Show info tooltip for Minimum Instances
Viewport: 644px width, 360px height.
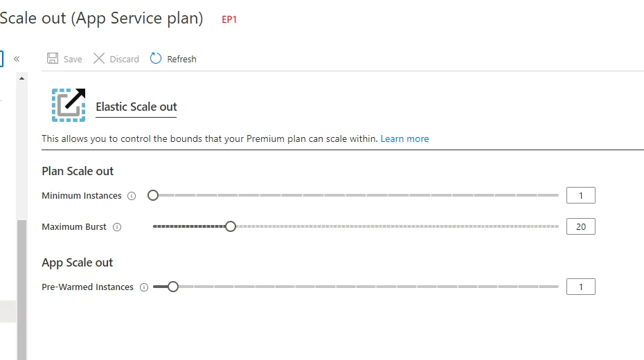click(132, 196)
